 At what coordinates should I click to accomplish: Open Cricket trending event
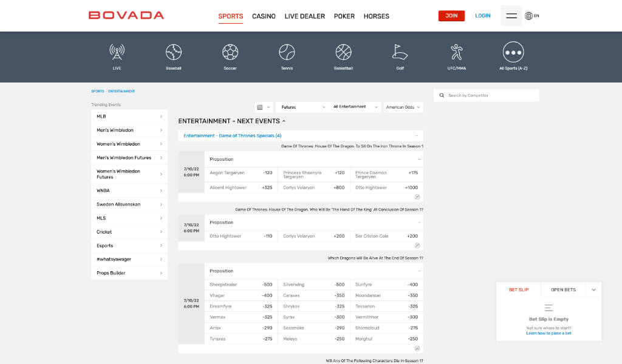coord(129,232)
